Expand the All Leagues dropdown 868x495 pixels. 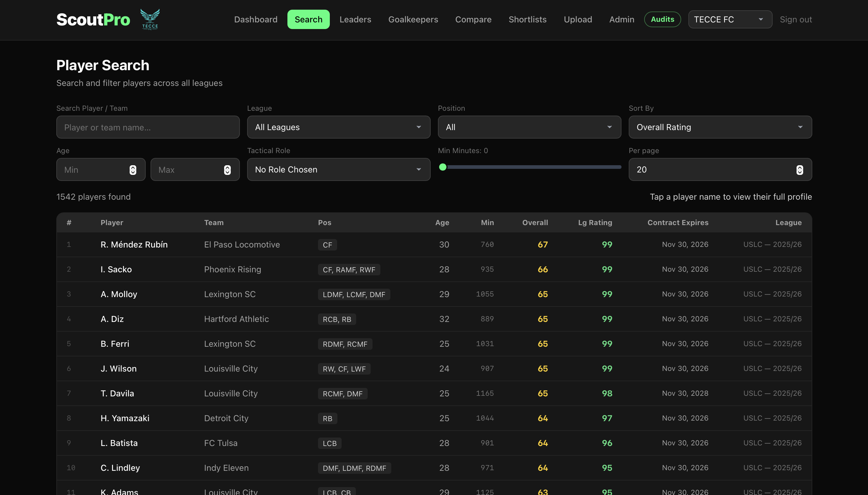point(339,127)
